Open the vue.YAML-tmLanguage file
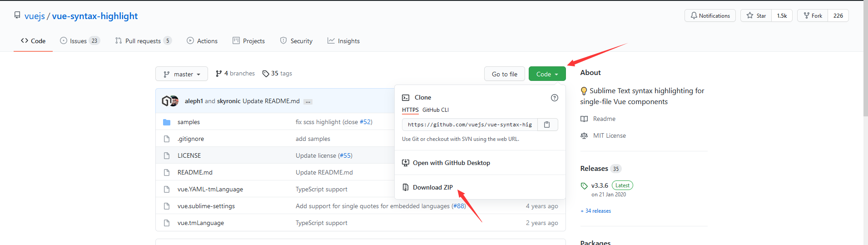 [210, 189]
